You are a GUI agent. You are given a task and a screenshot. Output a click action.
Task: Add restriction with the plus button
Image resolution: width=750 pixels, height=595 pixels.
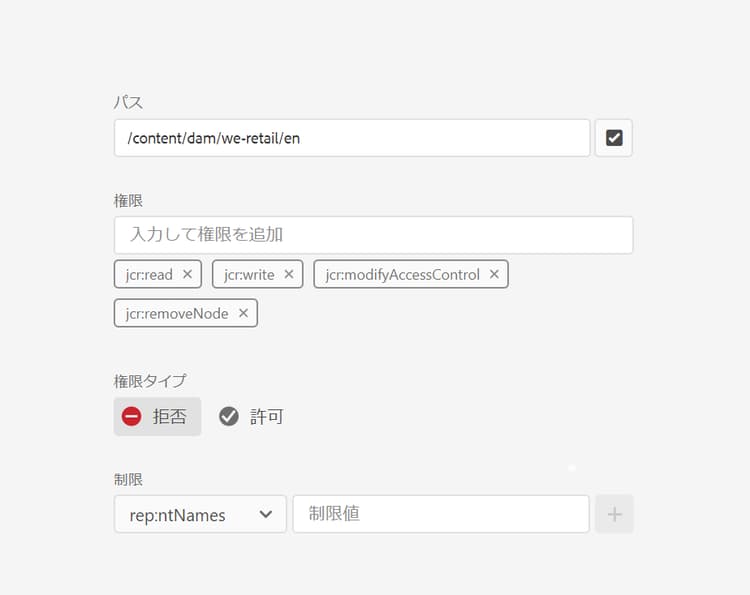tap(615, 514)
